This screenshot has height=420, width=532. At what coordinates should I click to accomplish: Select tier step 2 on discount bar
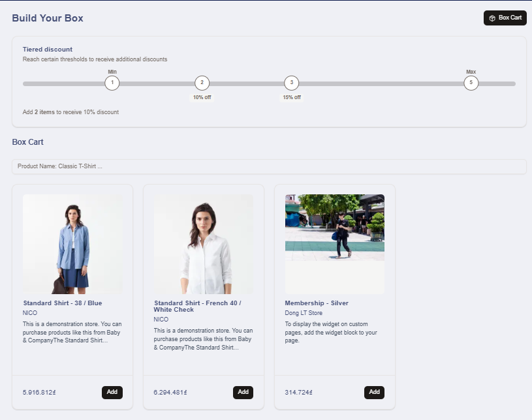(x=202, y=83)
